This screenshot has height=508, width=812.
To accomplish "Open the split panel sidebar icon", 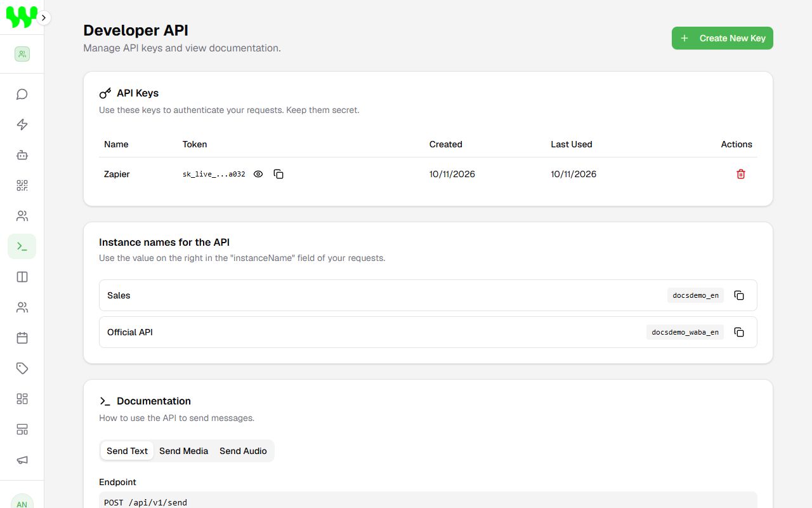I will (x=22, y=277).
